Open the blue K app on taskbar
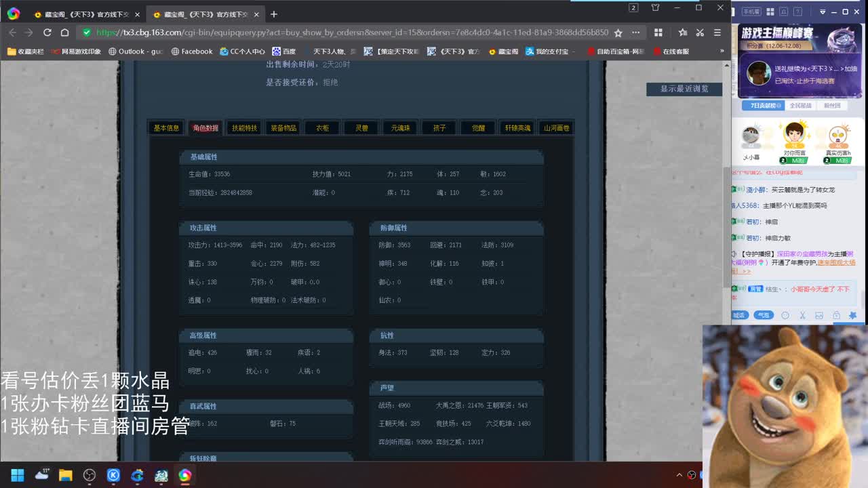 tap(113, 475)
